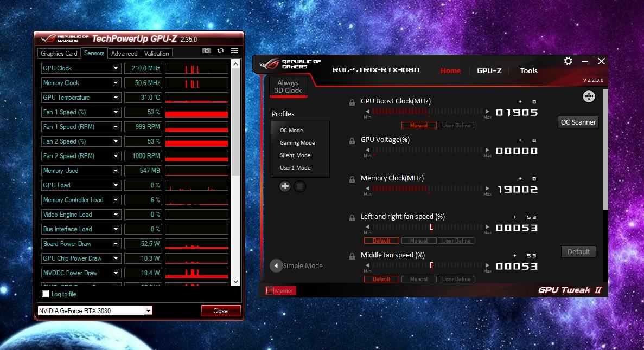Open the GPU Temperature sensor dropdown
644x350 pixels.
(116, 98)
